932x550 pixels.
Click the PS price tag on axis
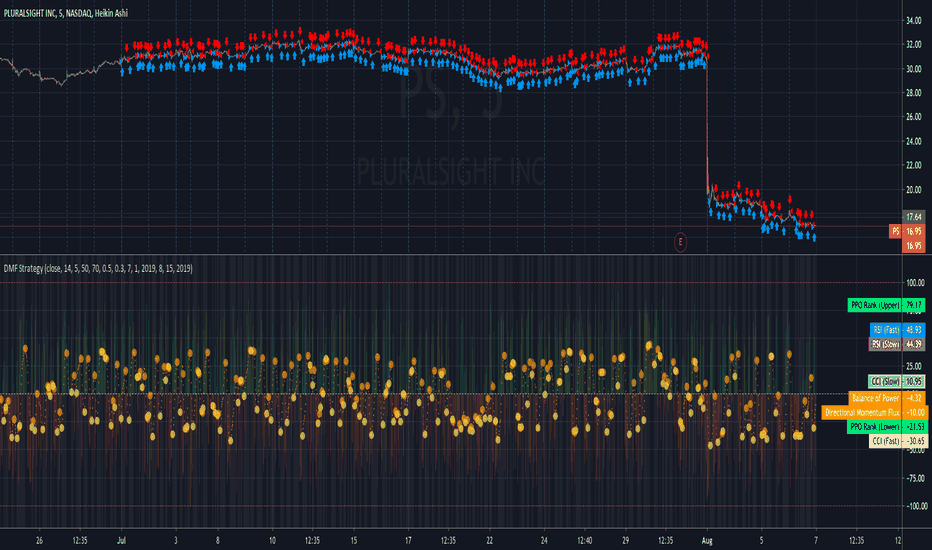point(895,231)
